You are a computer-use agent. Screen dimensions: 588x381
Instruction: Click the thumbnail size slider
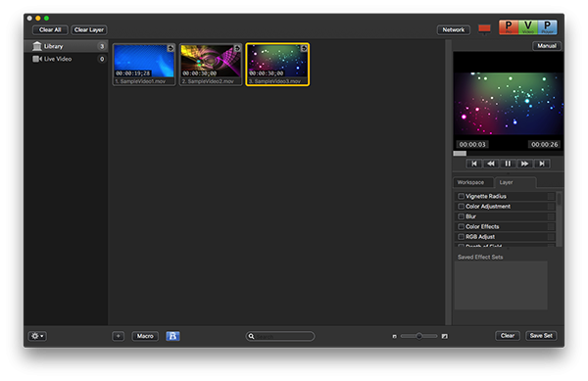[x=418, y=336]
